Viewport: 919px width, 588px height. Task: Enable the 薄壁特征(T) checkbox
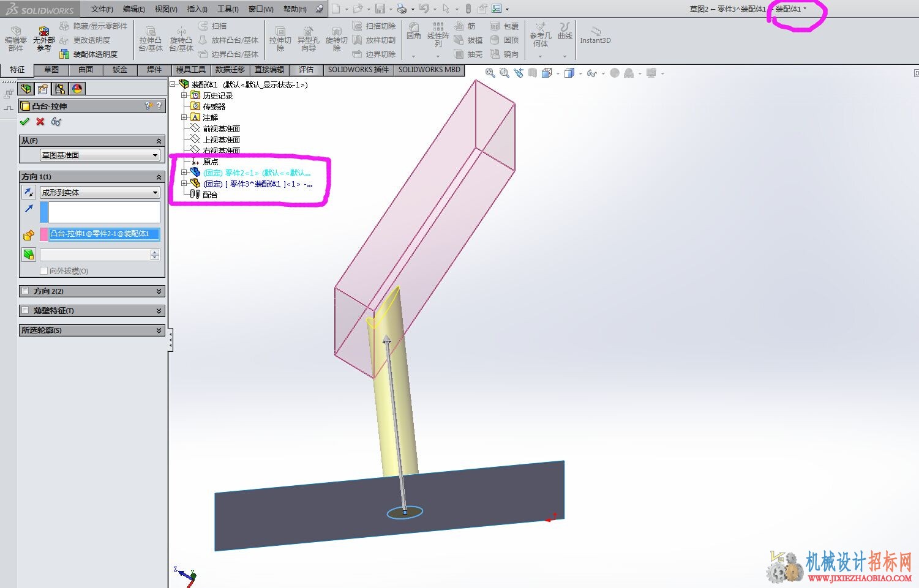[x=25, y=311]
